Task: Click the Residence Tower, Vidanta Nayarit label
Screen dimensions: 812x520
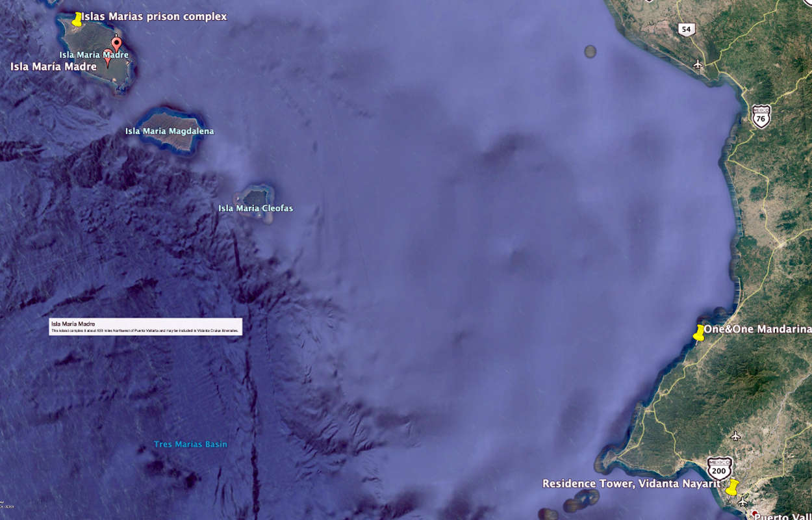Action: 631,484
